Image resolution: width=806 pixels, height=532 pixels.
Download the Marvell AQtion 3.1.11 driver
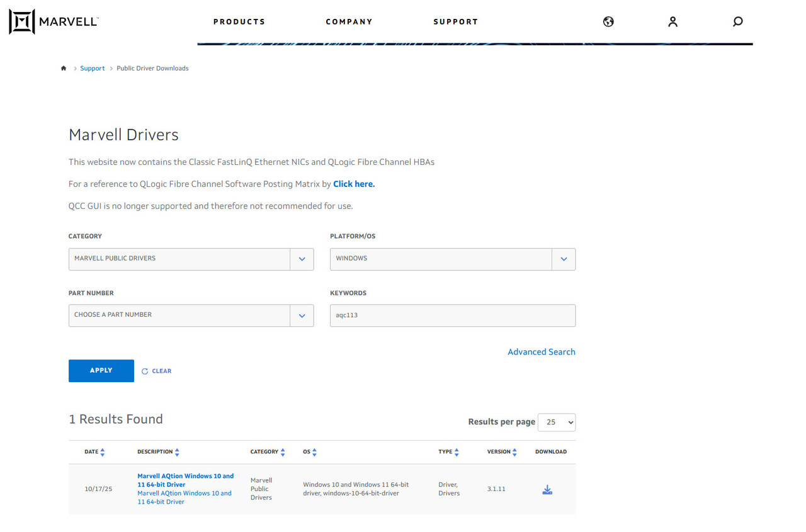pyautogui.click(x=547, y=490)
